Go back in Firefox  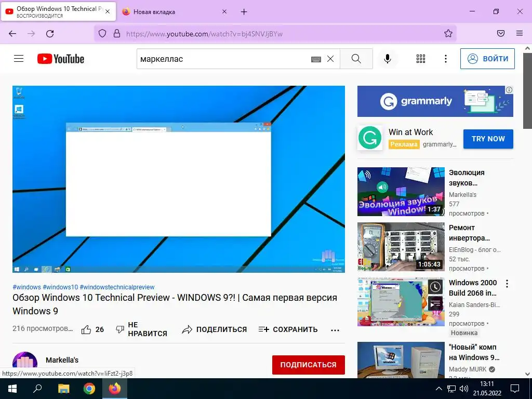coord(12,34)
